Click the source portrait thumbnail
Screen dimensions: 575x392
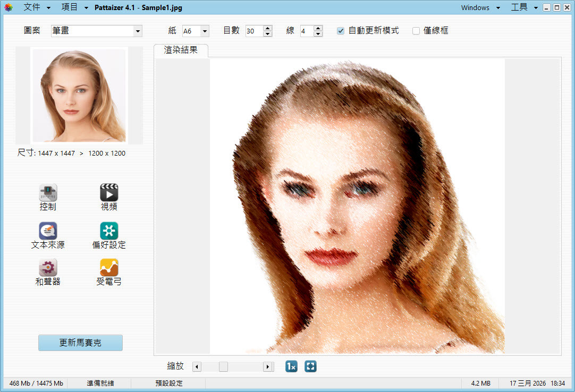(x=79, y=96)
